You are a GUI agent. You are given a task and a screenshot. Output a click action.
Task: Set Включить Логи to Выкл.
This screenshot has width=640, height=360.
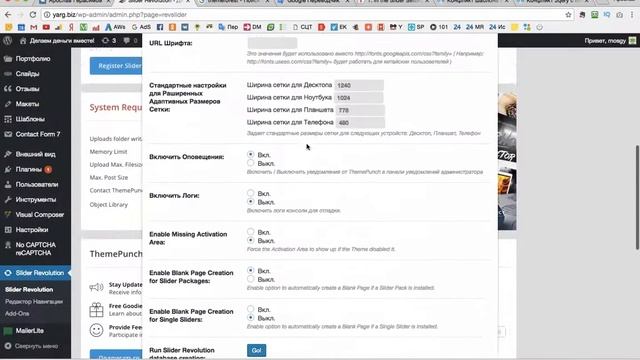250,202
